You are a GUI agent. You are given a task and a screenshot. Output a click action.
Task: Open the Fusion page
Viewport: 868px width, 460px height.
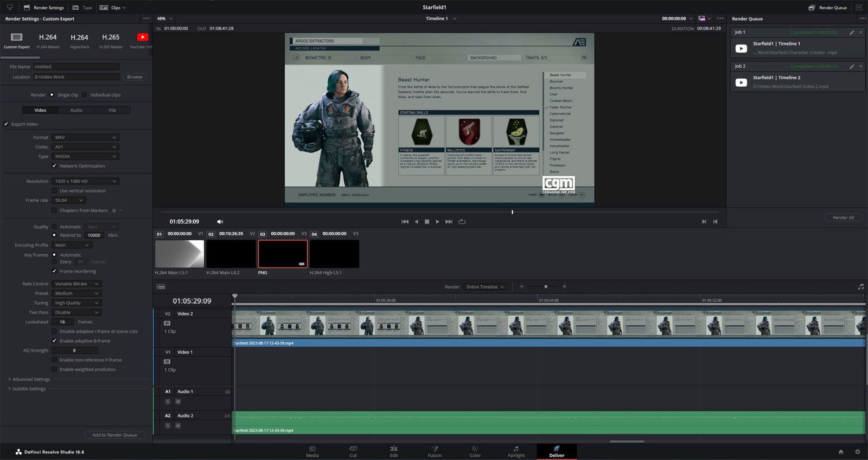(x=435, y=451)
